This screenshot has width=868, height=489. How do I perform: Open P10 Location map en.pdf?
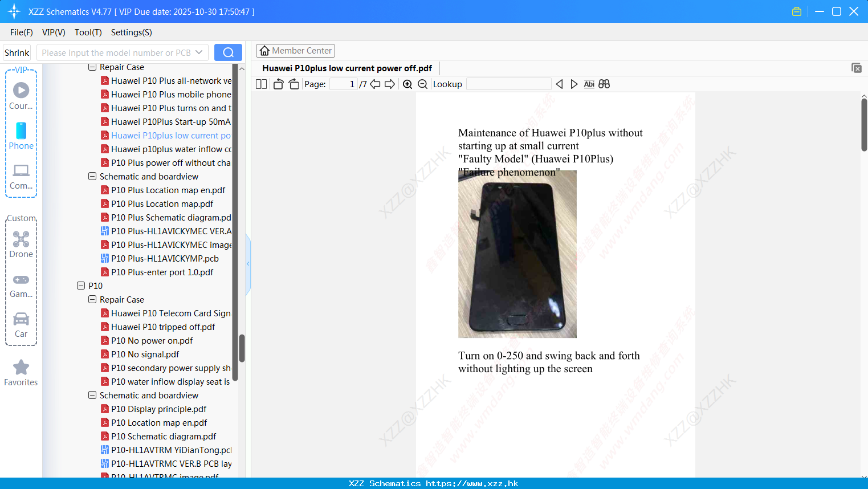154,423
